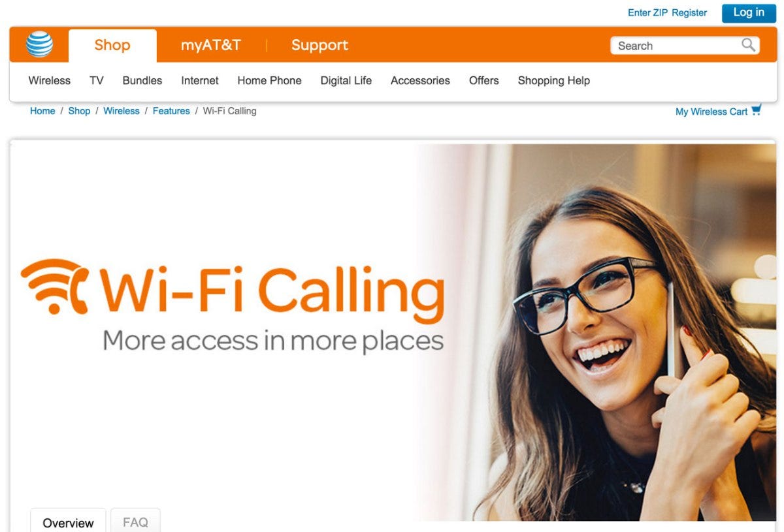Click the search magnifying glass icon
The image size is (784, 532).
(748, 45)
